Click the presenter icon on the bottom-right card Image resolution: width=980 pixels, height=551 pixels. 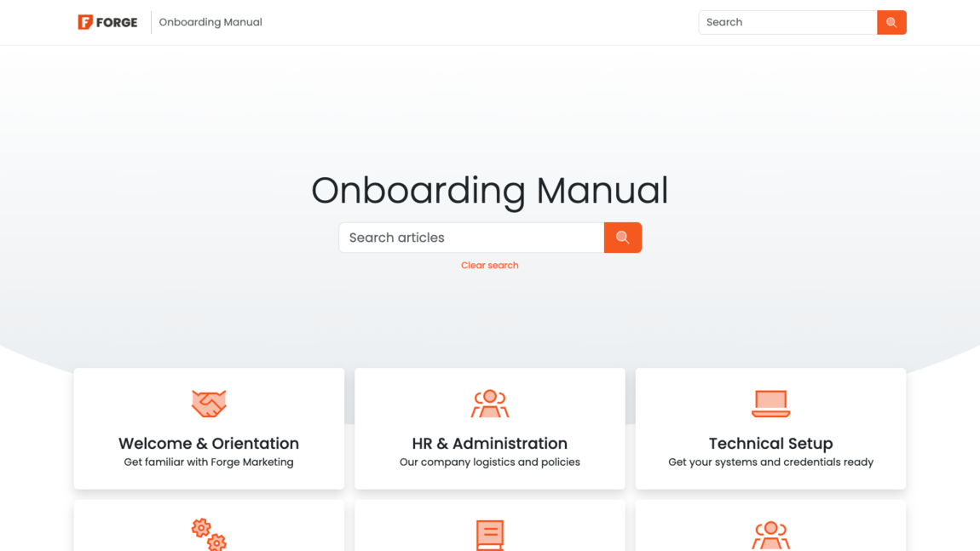(770, 534)
